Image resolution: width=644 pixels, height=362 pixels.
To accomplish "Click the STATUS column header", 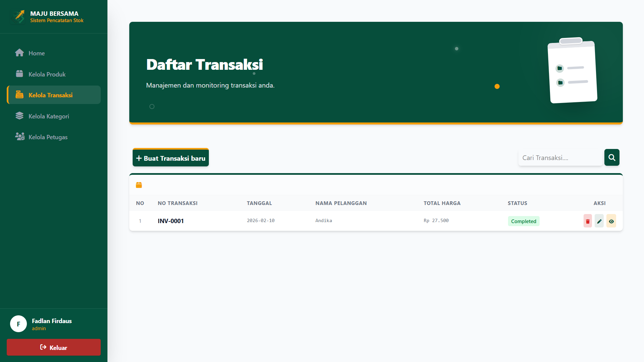I will coord(517,203).
